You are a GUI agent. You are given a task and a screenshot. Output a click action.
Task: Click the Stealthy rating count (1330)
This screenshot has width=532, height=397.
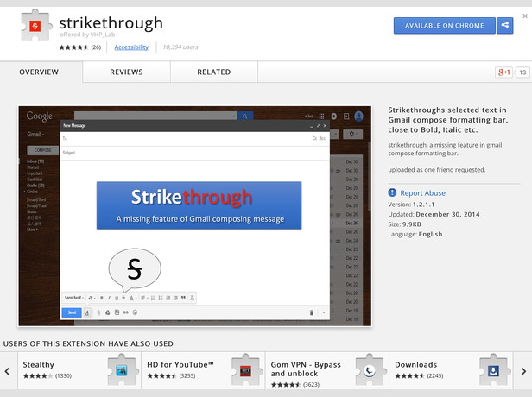[x=63, y=375]
